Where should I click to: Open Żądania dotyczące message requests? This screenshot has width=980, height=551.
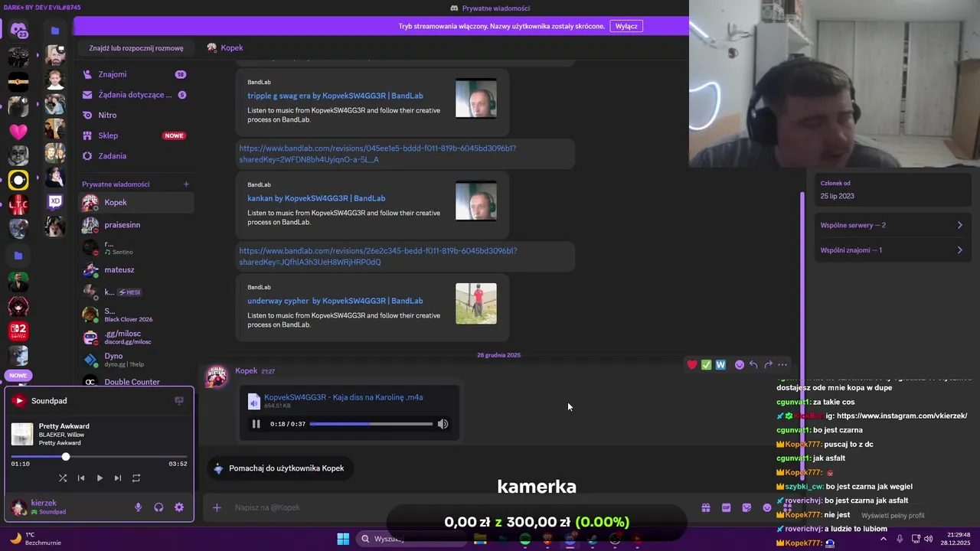(136, 95)
